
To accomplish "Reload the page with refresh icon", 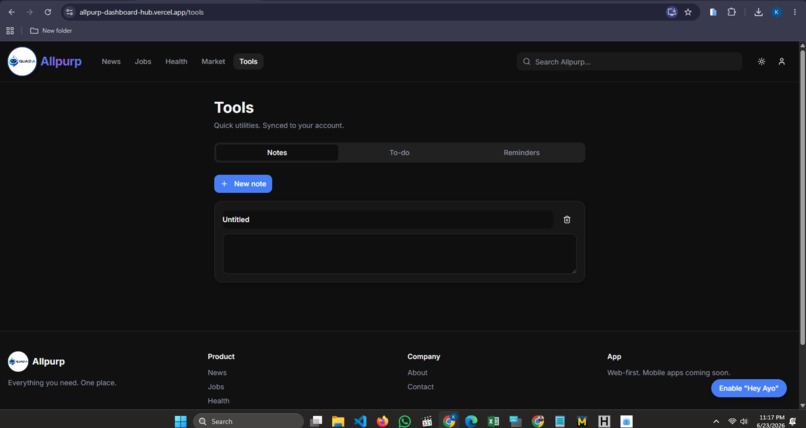I will (x=48, y=12).
